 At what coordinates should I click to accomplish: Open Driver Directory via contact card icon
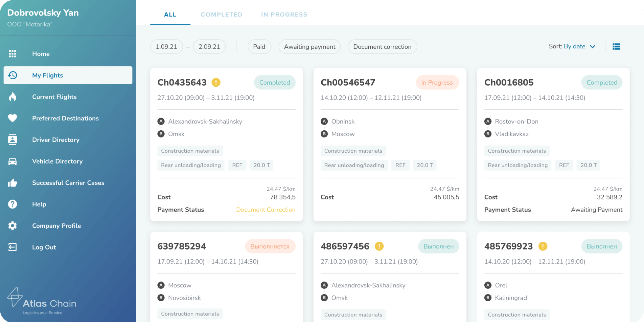coord(13,140)
